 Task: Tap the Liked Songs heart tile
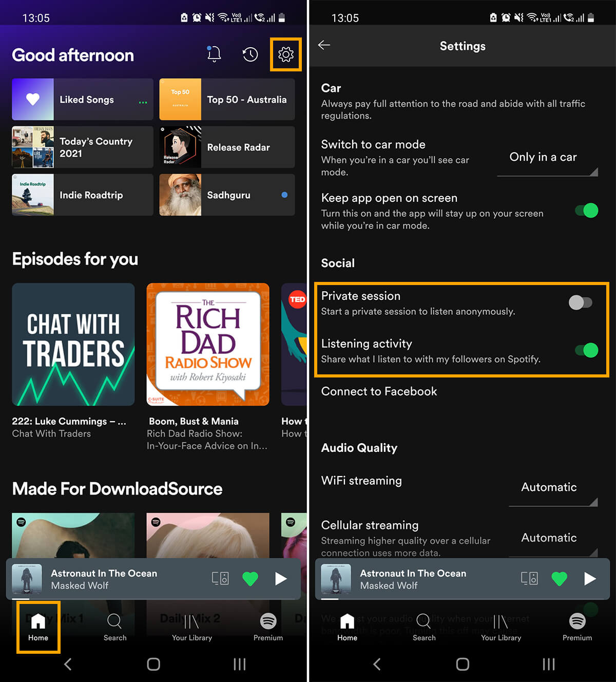pos(83,99)
